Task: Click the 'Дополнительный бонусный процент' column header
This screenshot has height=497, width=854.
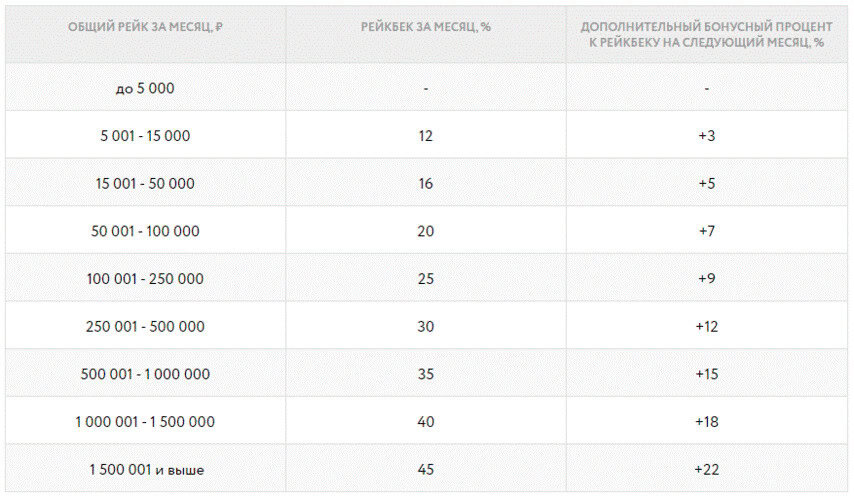Action: click(706, 34)
